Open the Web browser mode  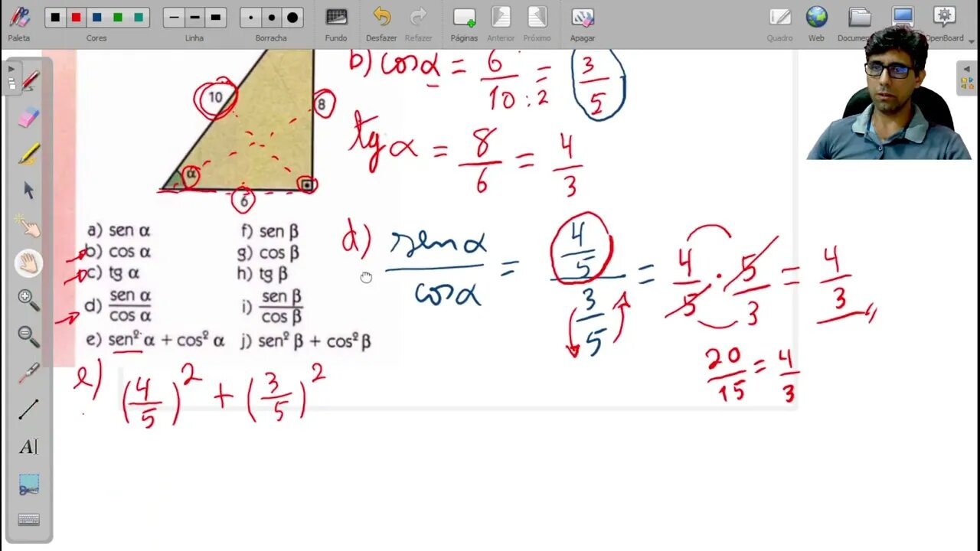816,23
